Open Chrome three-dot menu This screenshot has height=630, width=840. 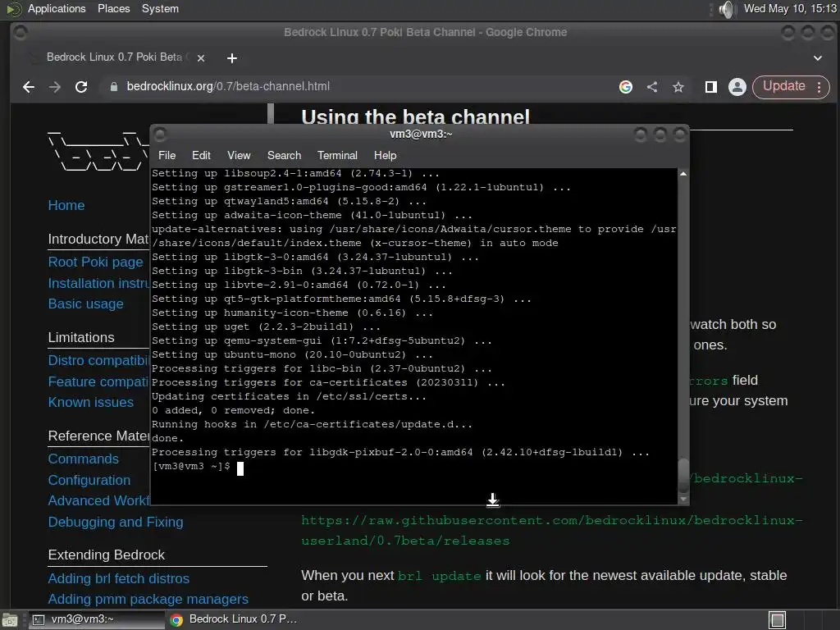[819, 87]
